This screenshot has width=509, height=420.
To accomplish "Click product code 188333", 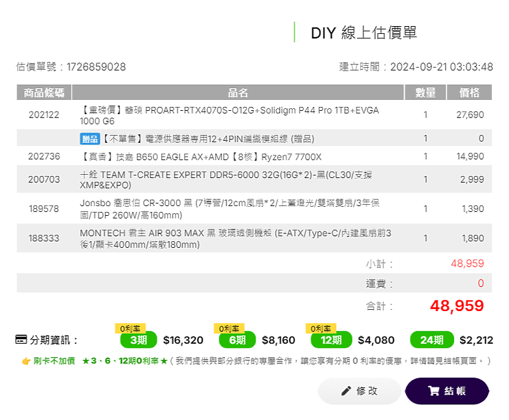I will (44, 239).
